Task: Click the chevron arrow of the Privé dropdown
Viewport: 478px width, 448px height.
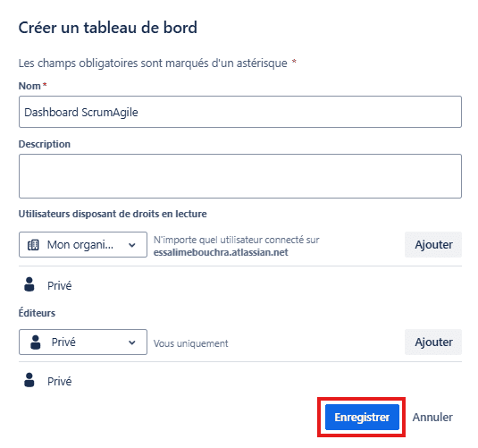Action: [132, 342]
